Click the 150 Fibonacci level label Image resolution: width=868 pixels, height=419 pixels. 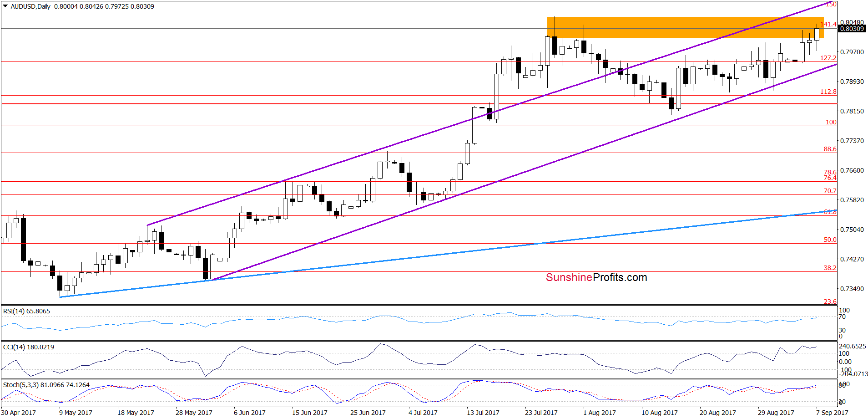coord(831,4)
